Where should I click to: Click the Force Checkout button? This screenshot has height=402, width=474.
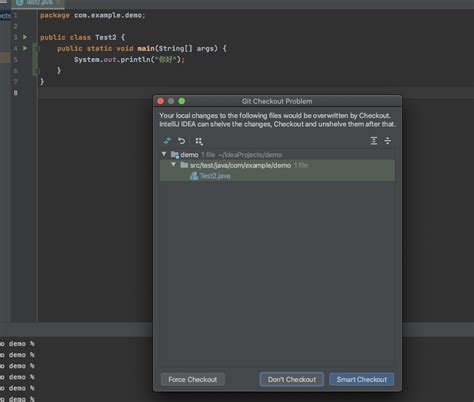coord(193,379)
